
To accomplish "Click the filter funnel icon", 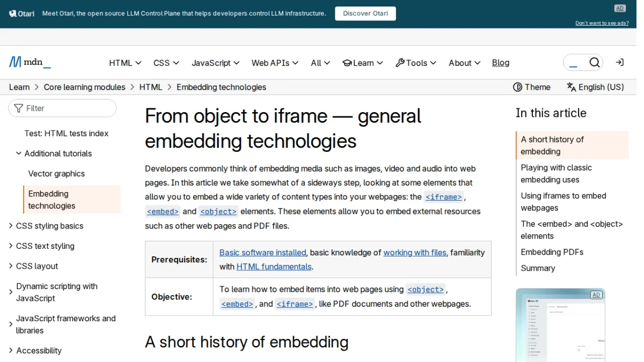I will (19, 108).
